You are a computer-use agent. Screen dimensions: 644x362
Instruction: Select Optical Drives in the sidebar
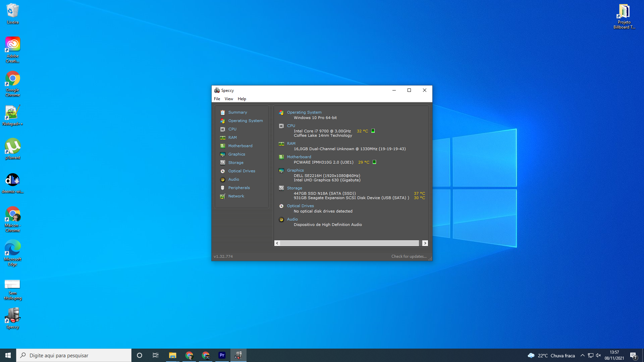(x=241, y=171)
